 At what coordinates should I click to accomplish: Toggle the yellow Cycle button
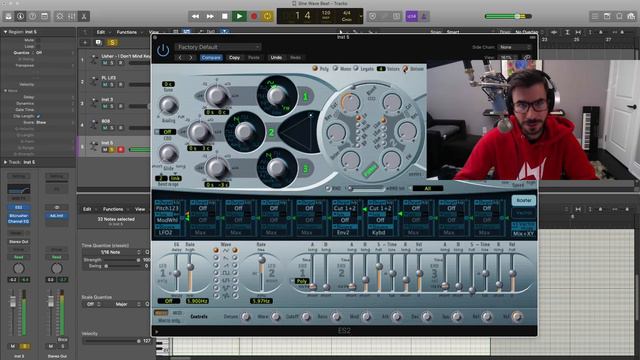267,16
